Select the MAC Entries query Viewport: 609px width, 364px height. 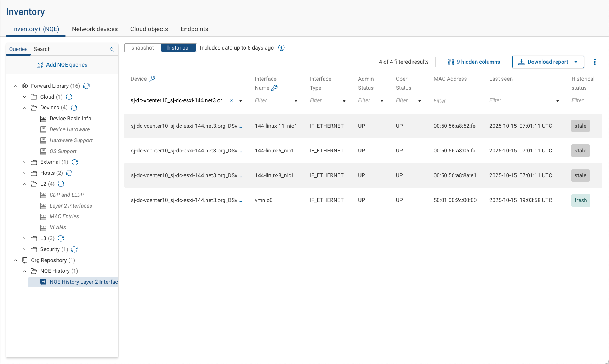(64, 216)
